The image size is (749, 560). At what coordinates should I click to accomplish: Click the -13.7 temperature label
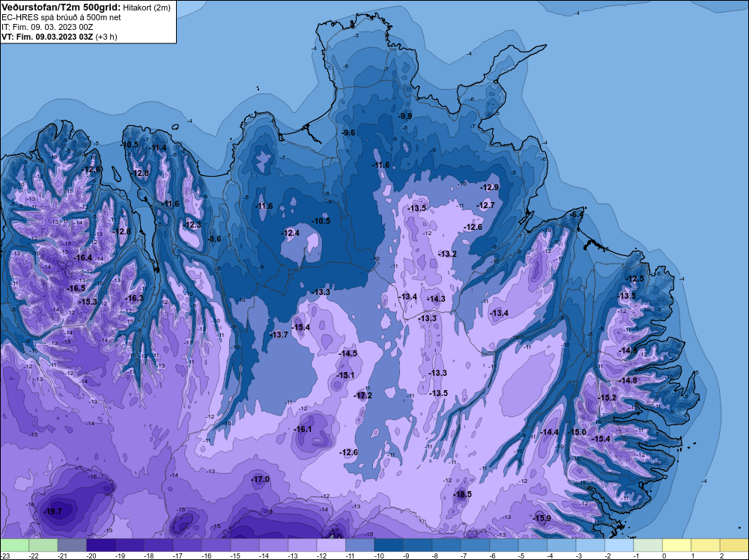[279, 335]
